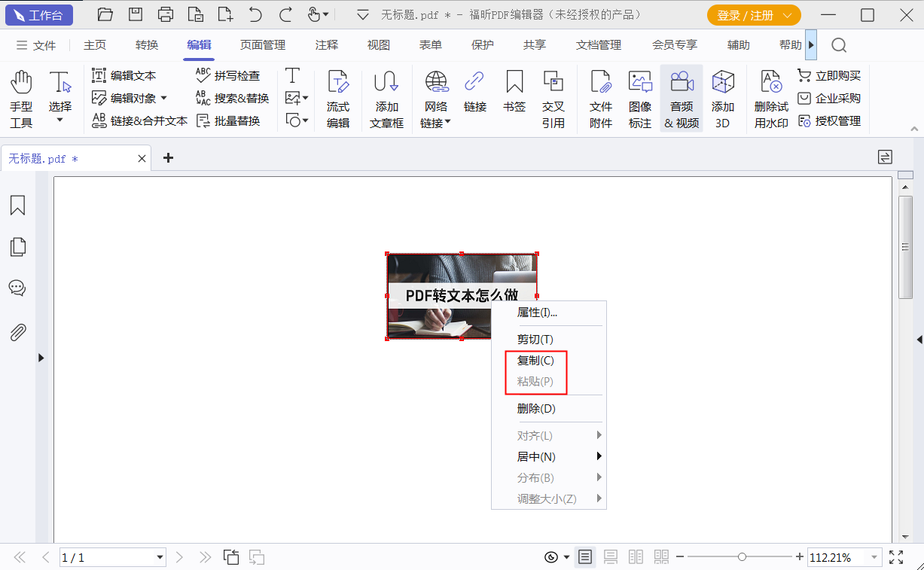Open the 图像标注 image annotation tool
Screen dimensions: 924x570
click(639, 98)
